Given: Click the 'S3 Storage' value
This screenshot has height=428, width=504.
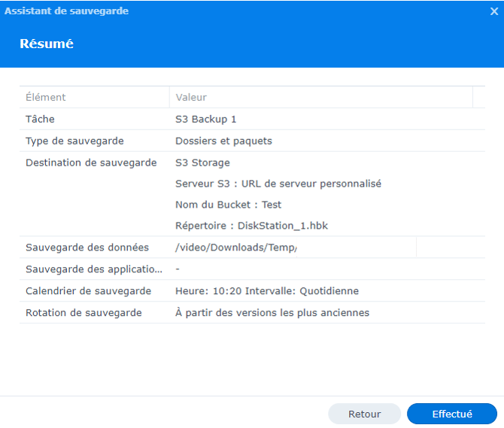Looking at the screenshot, I should [x=202, y=163].
